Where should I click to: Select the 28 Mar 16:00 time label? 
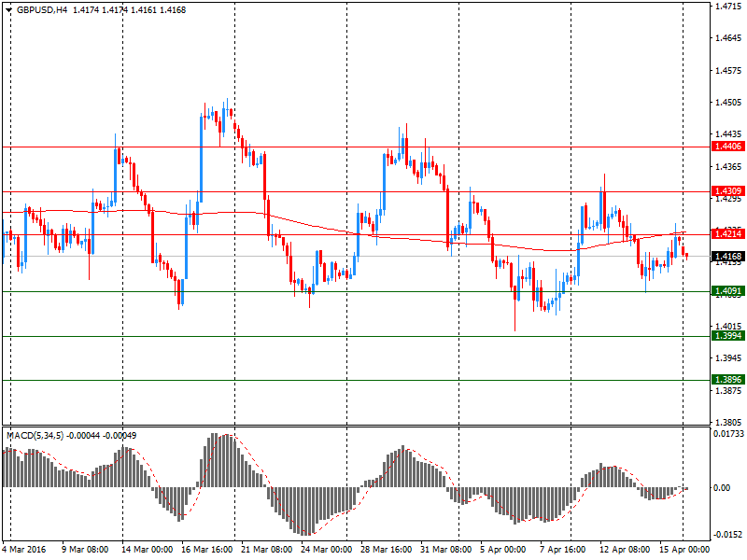tap(386, 550)
